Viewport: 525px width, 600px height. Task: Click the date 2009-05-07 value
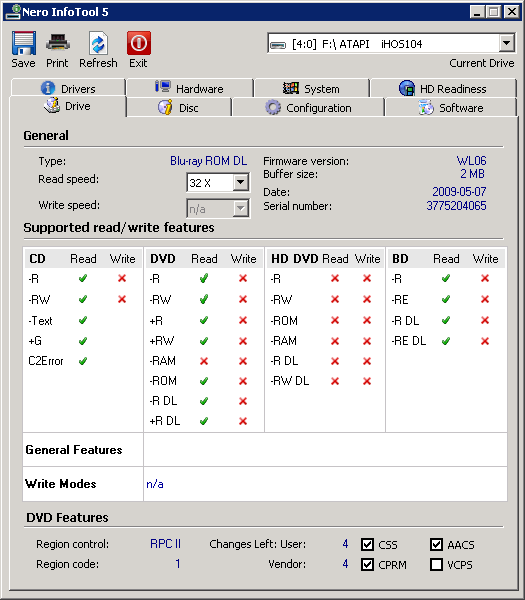[459, 191]
